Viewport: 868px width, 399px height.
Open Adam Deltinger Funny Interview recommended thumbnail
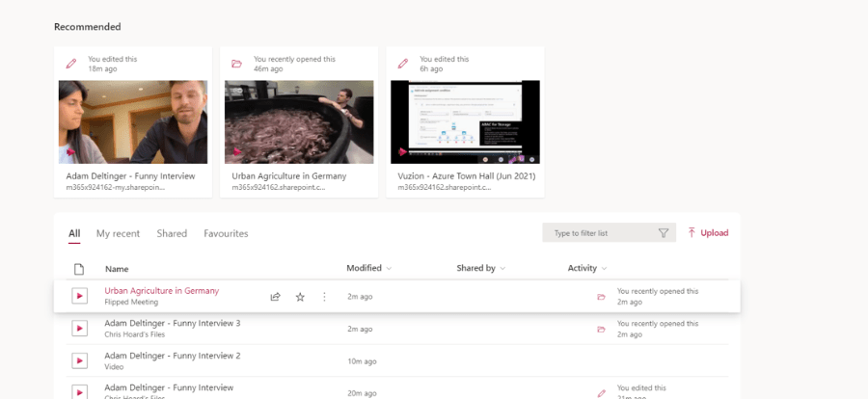(133, 121)
